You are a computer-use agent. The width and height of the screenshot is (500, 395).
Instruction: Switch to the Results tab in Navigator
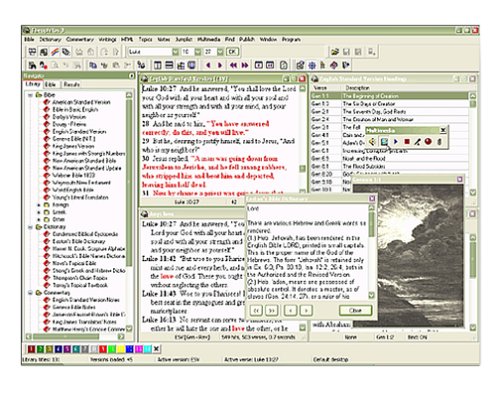(x=72, y=84)
